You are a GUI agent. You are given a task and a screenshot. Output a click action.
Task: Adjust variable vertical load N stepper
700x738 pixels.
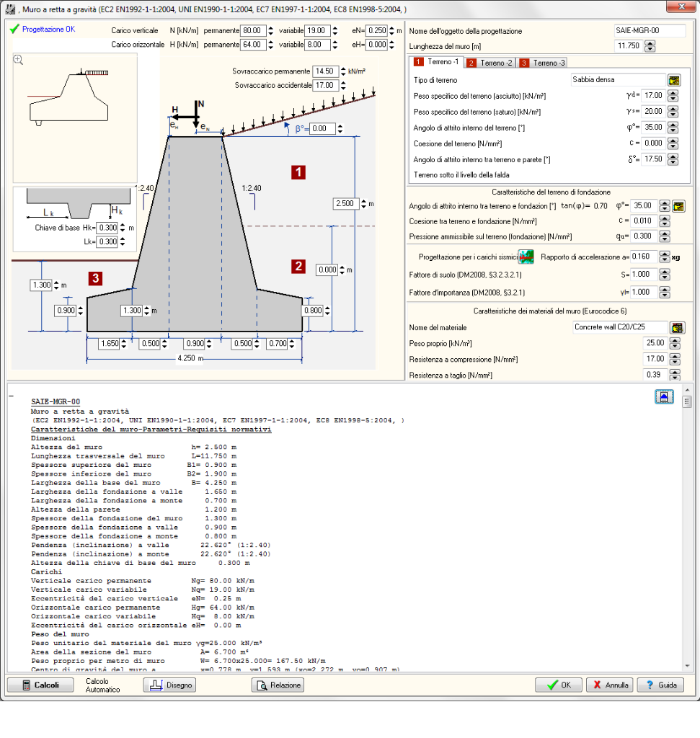tap(335, 30)
